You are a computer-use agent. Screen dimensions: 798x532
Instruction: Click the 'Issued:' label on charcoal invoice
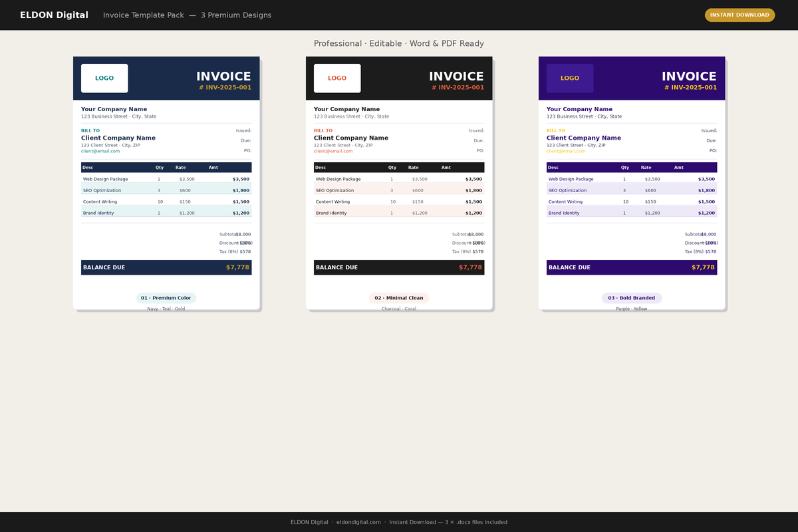476,130
